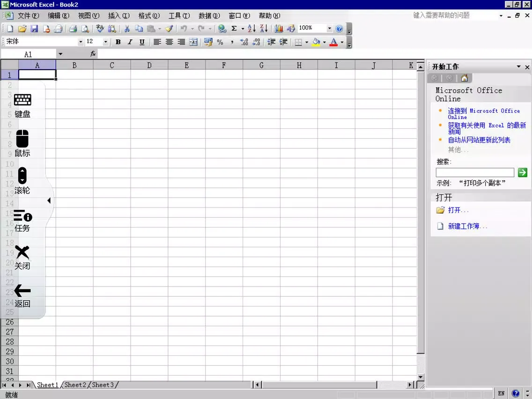
Task: Sort descending with the Z-A icon
Action: coord(264,29)
